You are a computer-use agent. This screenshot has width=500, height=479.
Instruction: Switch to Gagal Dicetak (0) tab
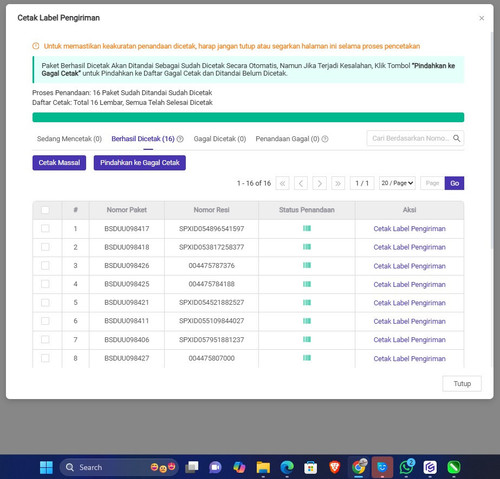click(220, 139)
